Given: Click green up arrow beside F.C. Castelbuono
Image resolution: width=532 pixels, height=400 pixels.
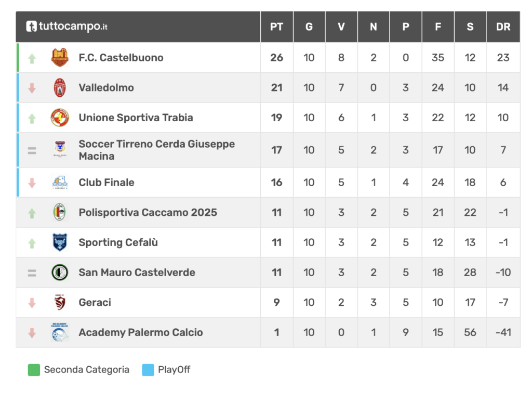Looking at the screenshot, I should (x=32, y=58).
